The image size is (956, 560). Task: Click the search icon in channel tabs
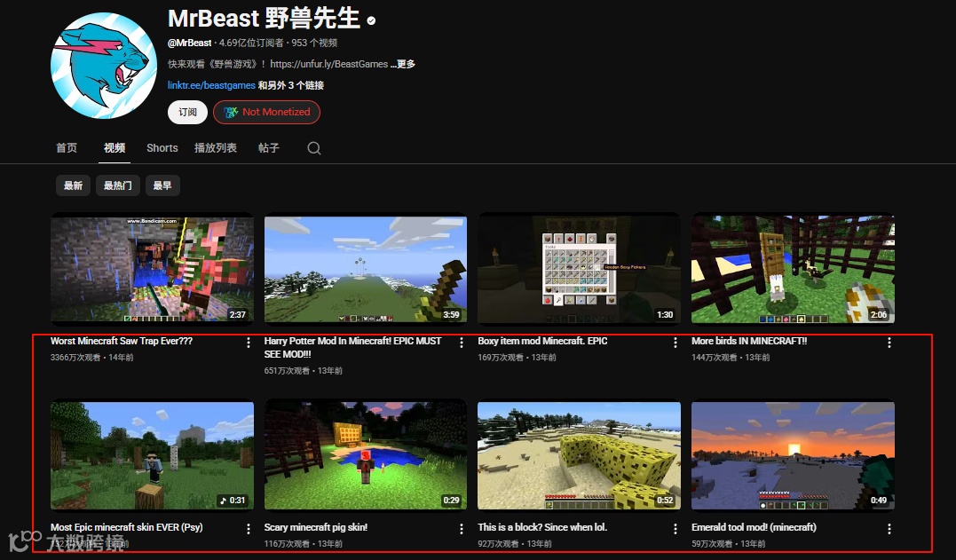(x=314, y=148)
